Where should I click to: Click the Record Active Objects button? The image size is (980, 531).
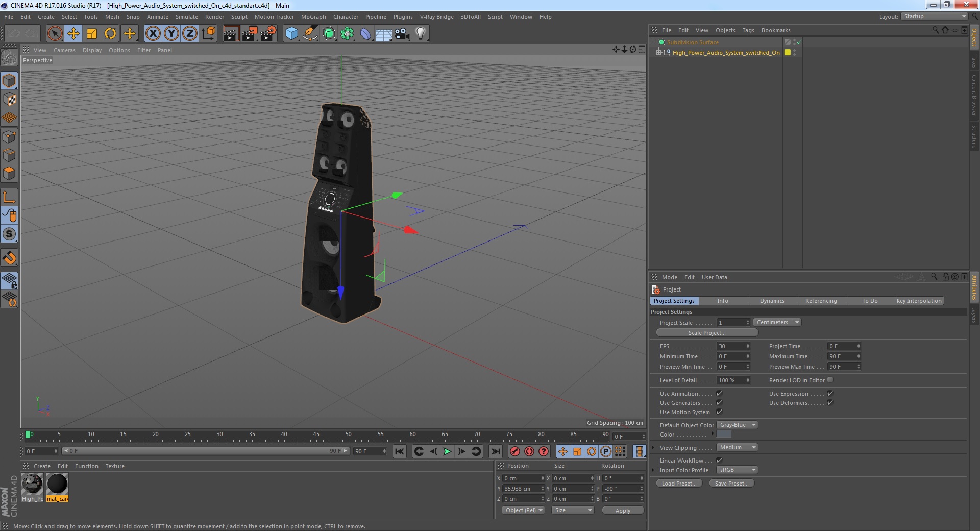coord(515,451)
